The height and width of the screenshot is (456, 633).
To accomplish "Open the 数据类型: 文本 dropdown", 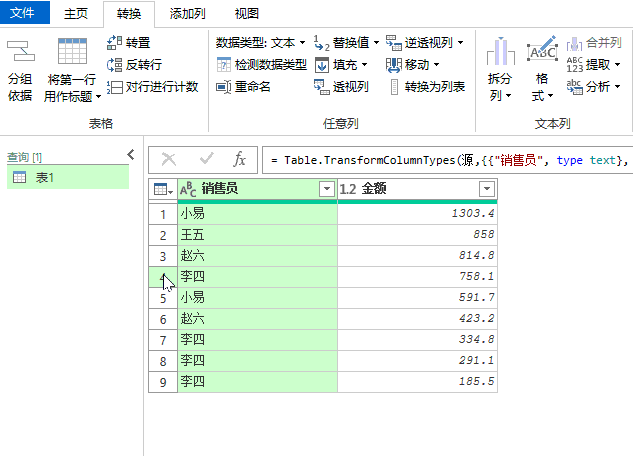I will pos(260,42).
